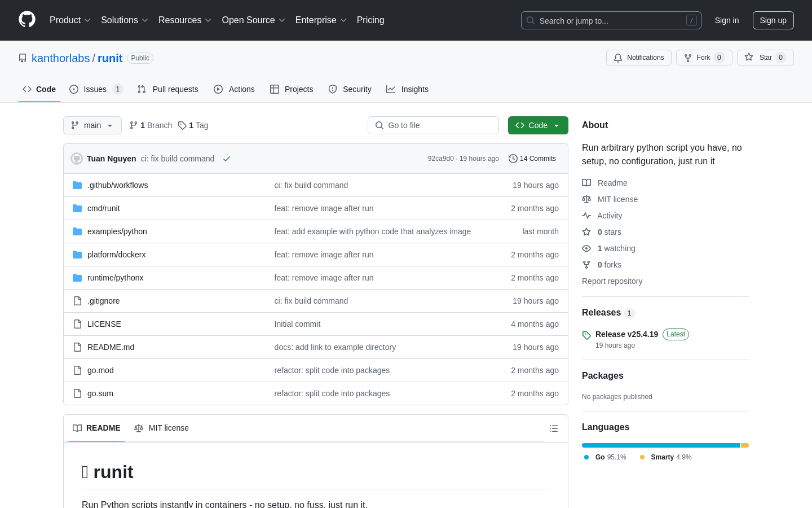Open Go 95.1% language link
The width and height of the screenshot is (812, 508).
[x=606, y=457]
